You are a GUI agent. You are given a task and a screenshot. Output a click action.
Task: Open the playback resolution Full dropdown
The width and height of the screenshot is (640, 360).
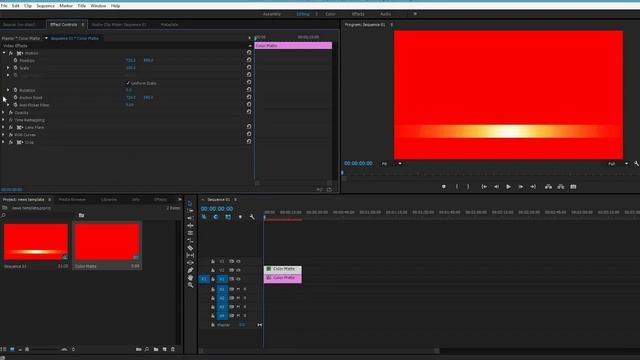coord(618,164)
